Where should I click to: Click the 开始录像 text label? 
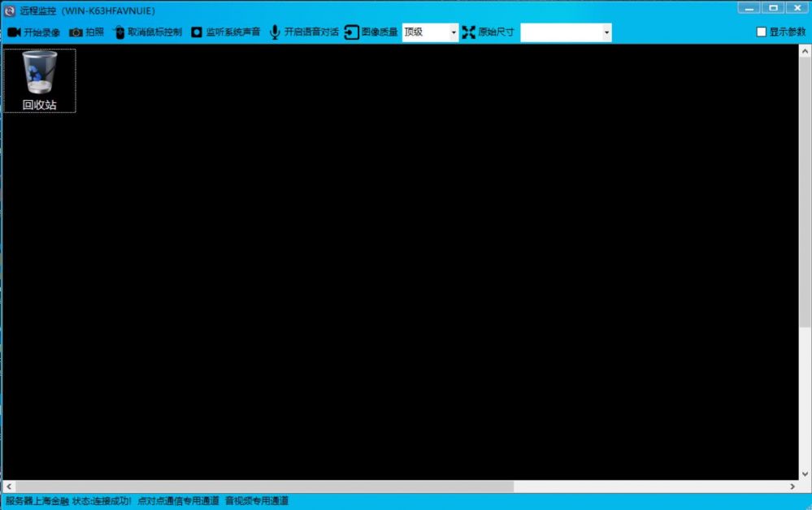42,32
